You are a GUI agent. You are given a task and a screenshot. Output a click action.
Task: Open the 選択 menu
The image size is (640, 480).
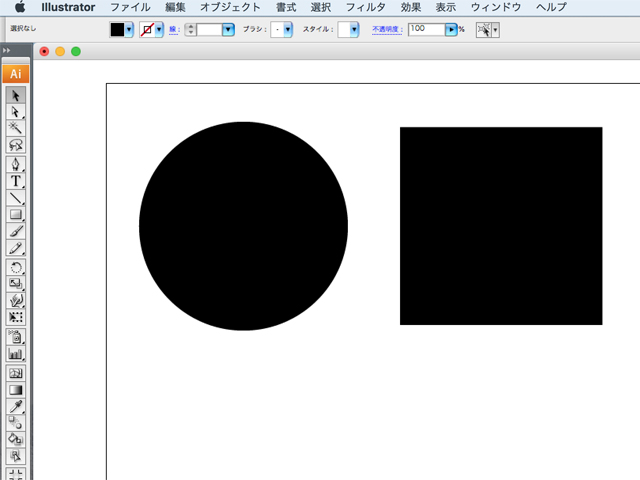[321, 7]
